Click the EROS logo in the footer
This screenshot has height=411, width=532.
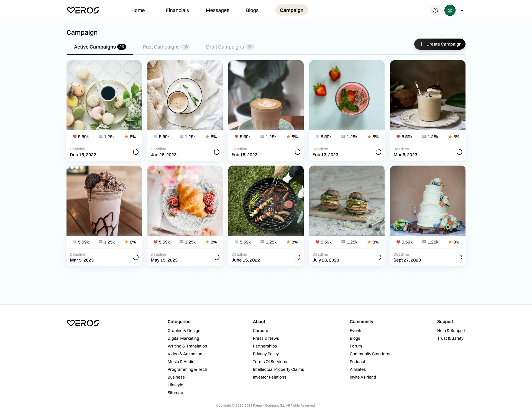click(83, 323)
